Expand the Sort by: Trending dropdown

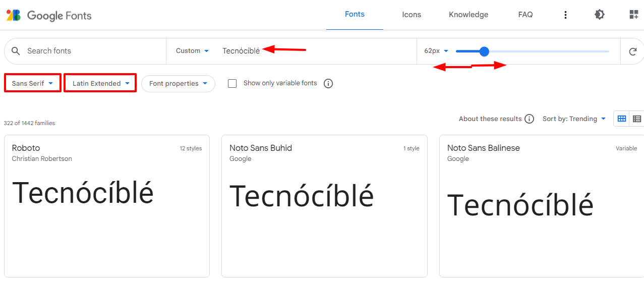[574, 119]
